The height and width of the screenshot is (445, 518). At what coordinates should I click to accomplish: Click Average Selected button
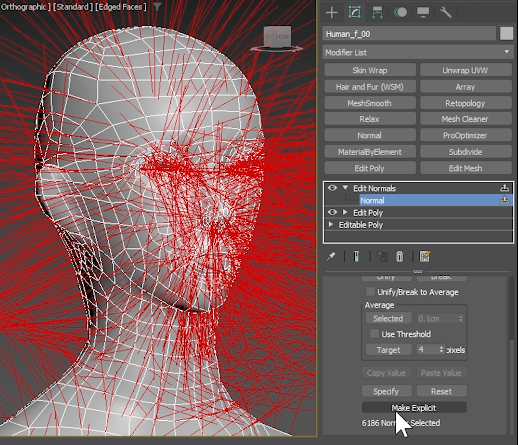[x=388, y=318]
